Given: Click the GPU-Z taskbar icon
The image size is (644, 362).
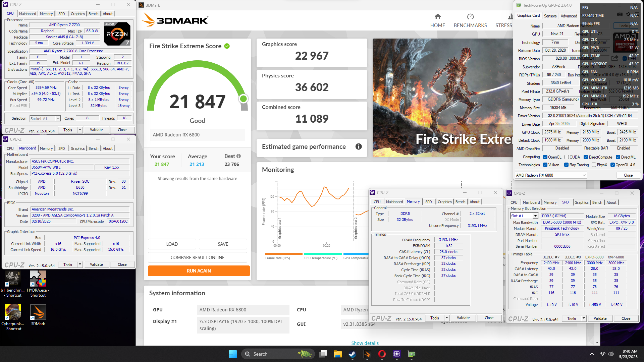Looking at the screenshot, I should click(412, 354).
